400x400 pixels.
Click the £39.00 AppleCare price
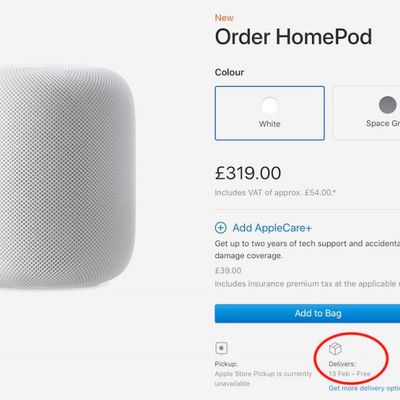point(228,270)
